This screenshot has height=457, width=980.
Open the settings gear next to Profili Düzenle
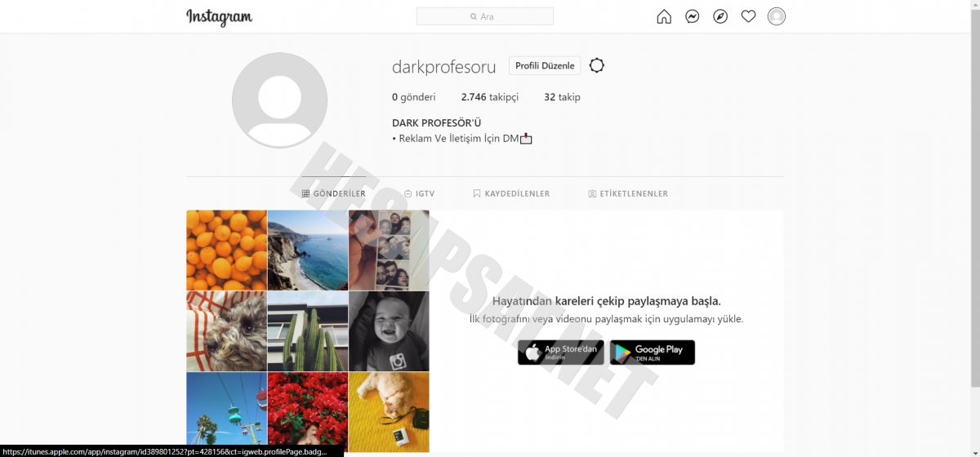click(597, 65)
